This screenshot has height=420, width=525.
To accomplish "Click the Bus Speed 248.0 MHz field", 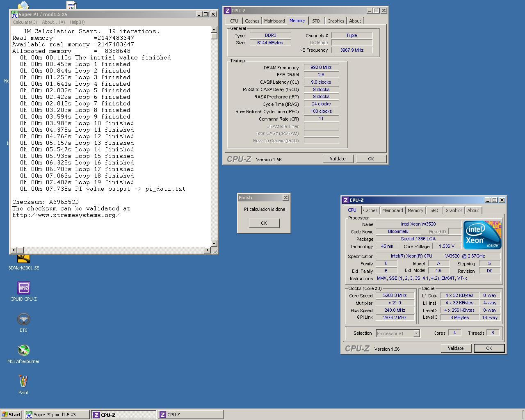I will 395,310.
